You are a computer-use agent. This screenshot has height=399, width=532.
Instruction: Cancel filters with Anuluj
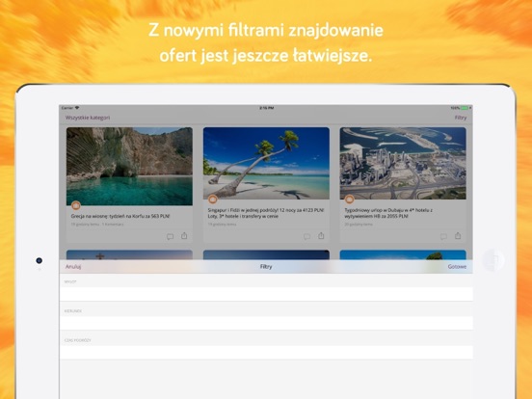click(73, 267)
